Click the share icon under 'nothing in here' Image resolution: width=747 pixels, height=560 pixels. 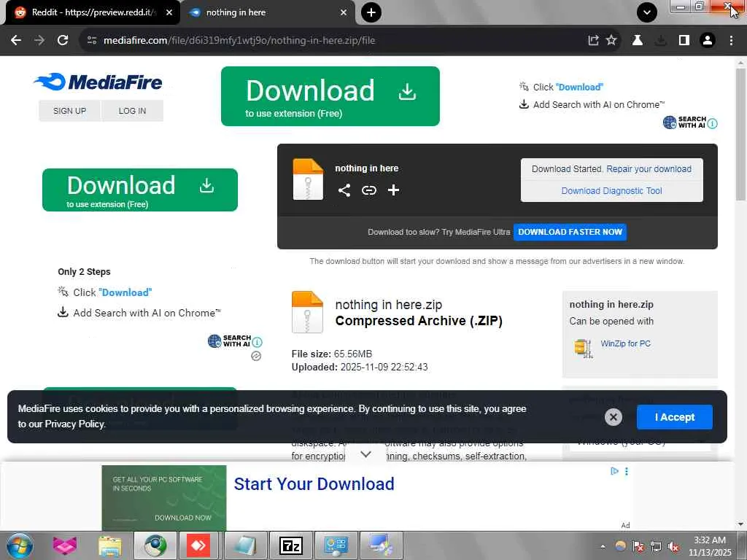point(344,190)
